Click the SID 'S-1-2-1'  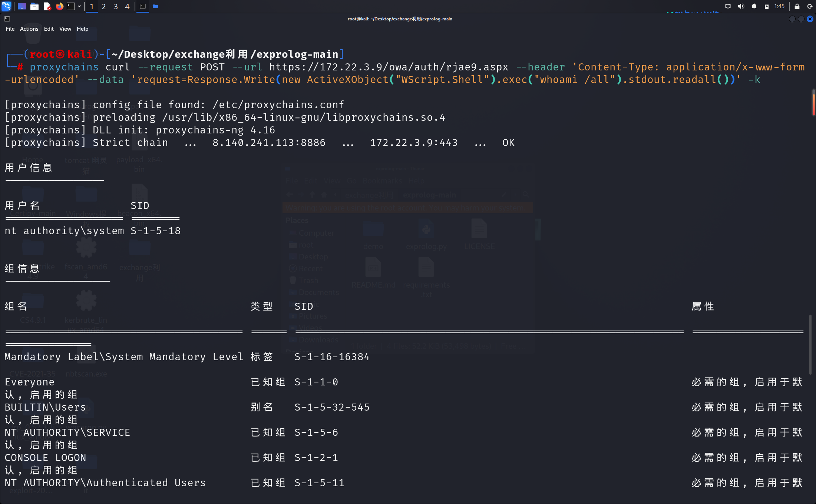[x=316, y=458]
